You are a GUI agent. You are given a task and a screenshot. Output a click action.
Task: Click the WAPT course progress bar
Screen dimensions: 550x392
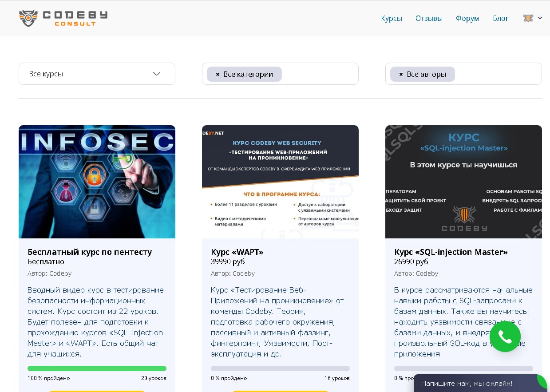click(280, 368)
